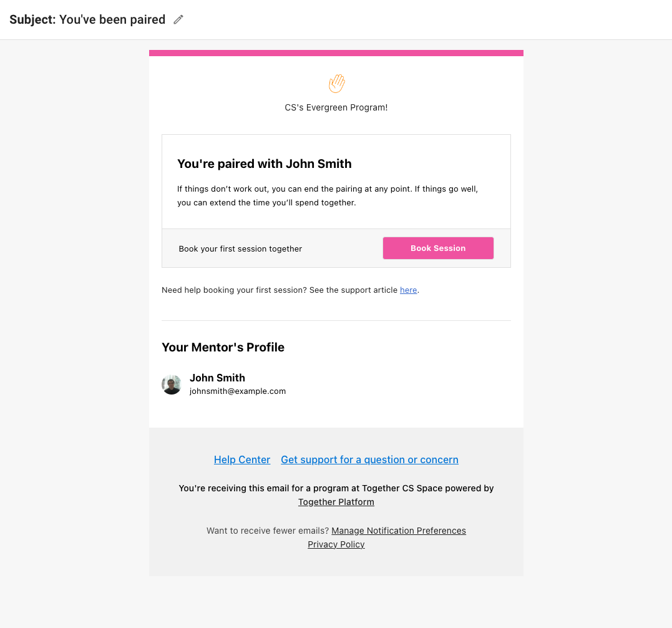Click 'Get support for a question or concern'
Image resolution: width=672 pixels, height=628 pixels.
coord(369,459)
